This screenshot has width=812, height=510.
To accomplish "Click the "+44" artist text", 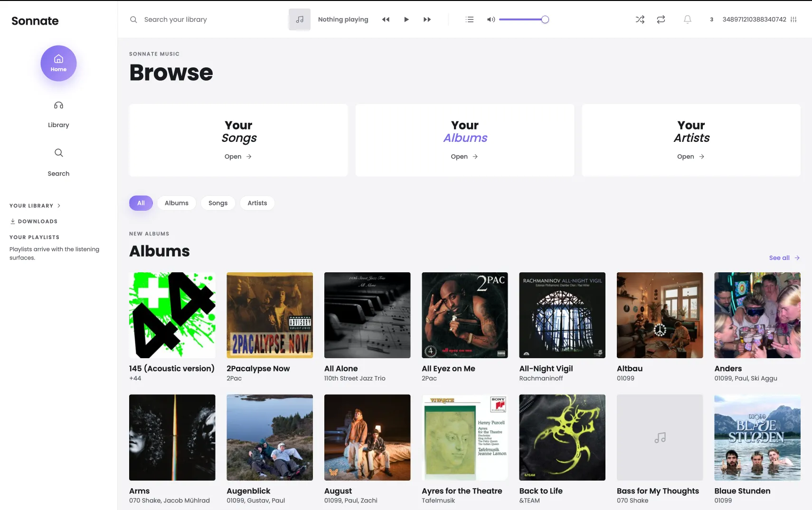I will (135, 379).
